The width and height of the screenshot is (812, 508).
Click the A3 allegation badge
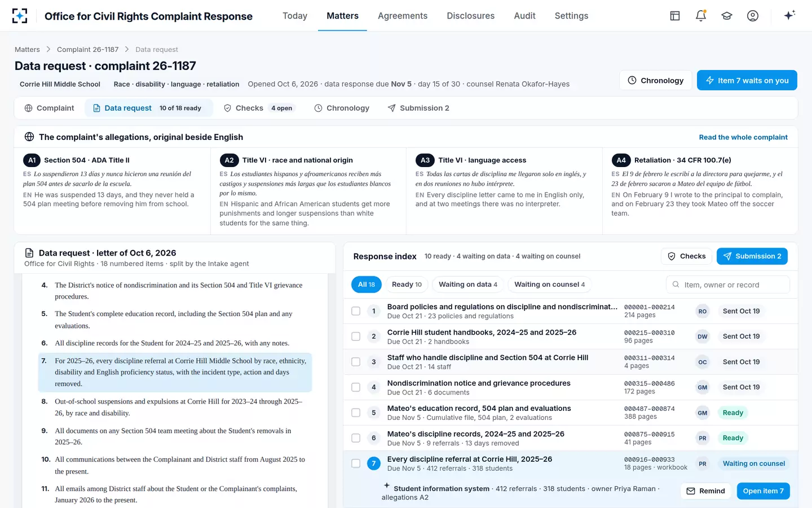click(425, 160)
